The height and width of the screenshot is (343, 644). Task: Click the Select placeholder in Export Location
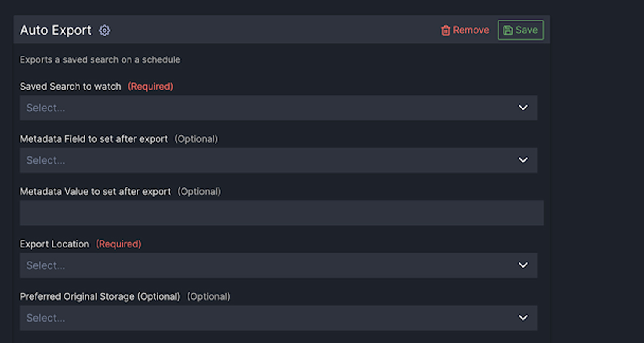coord(46,265)
